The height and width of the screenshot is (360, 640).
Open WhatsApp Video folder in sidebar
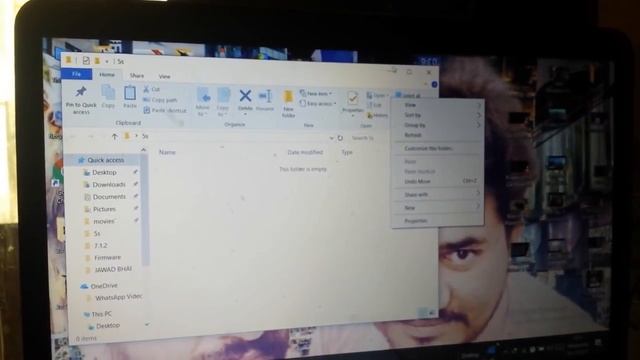point(118,298)
